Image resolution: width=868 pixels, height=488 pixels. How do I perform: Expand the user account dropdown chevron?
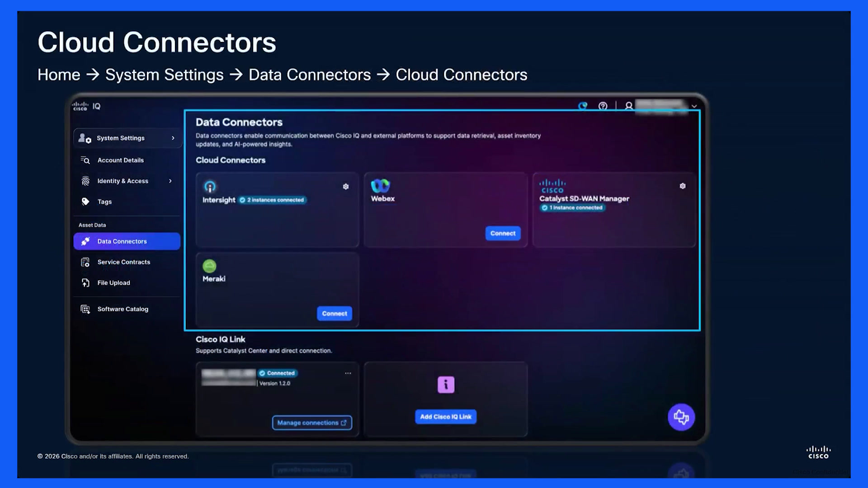coord(694,107)
